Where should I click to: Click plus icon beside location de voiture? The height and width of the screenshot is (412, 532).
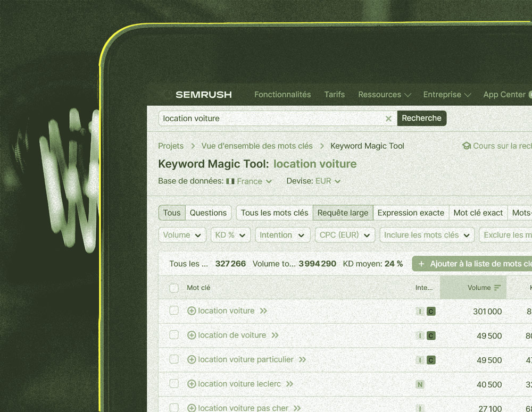pos(192,335)
